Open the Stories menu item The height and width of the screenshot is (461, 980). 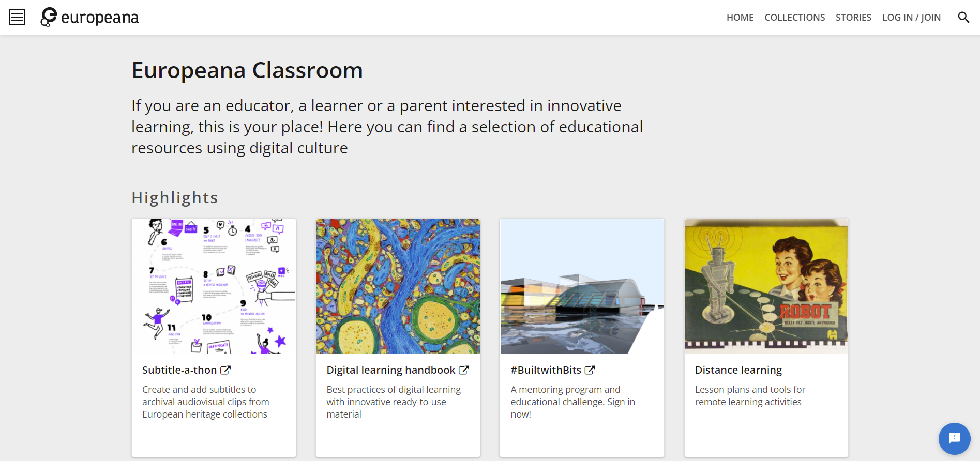coord(853,18)
